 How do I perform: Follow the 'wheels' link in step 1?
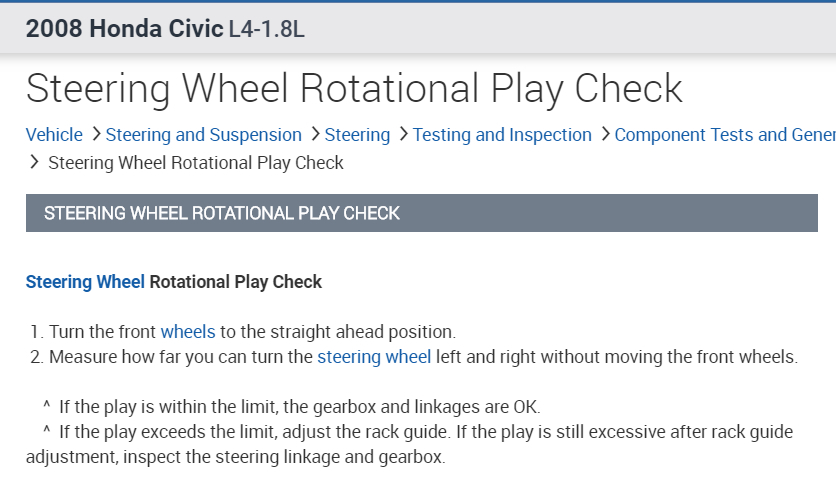click(x=188, y=331)
